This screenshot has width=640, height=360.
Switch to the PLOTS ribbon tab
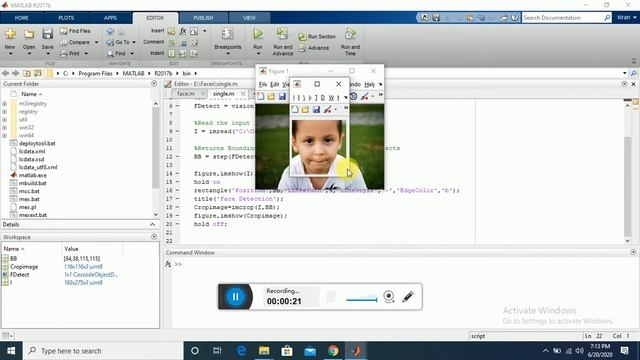(66, 18)
